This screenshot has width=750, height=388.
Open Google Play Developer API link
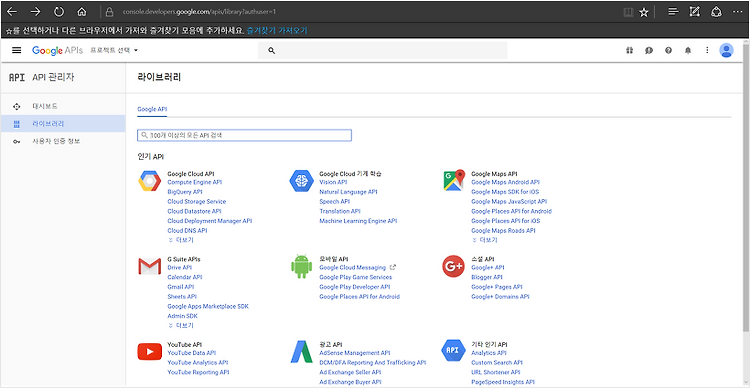[355, 287]
